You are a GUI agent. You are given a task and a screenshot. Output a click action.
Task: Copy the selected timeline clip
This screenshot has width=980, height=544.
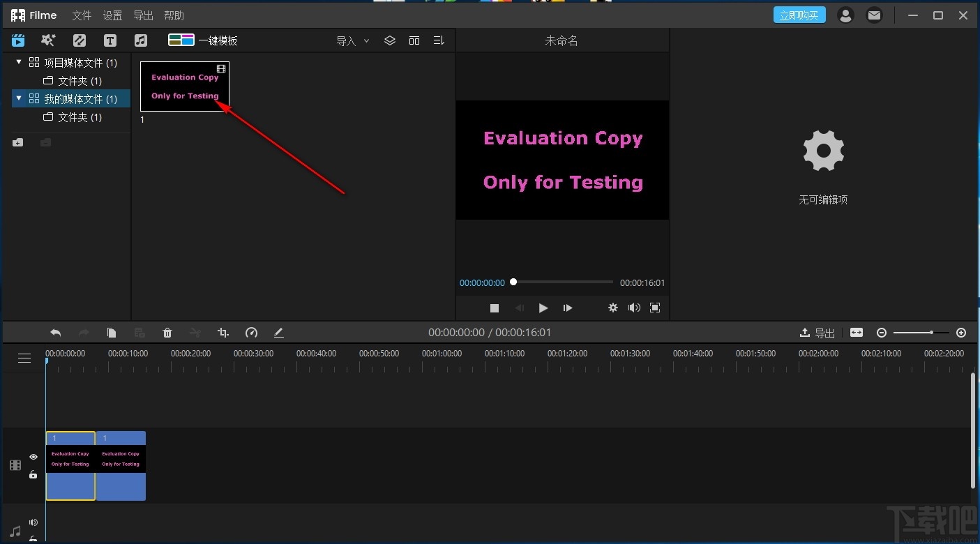(x=112, y=333)
